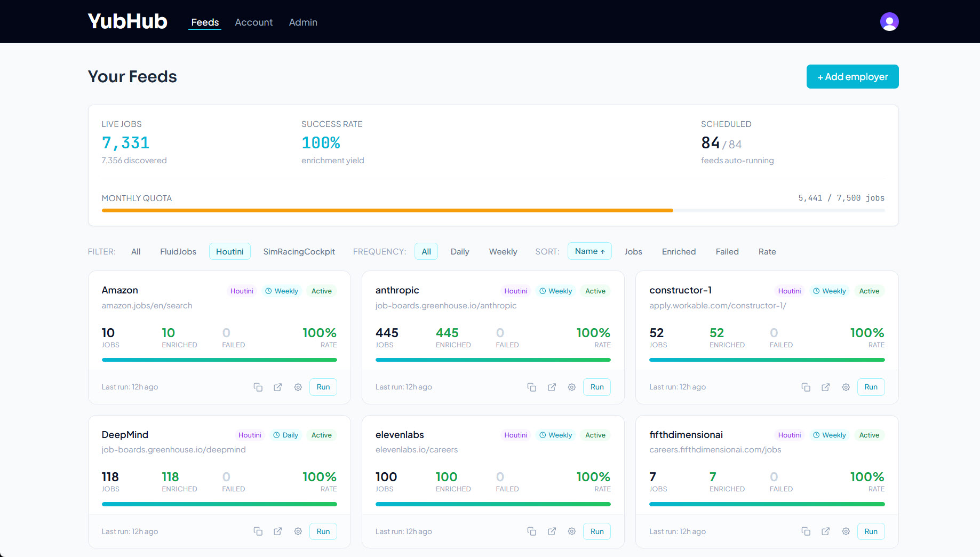Copy the fifthdimensionai feed link
Viewport: 980px width, 557px height.
pyautogui.click(x=806, y=531)
